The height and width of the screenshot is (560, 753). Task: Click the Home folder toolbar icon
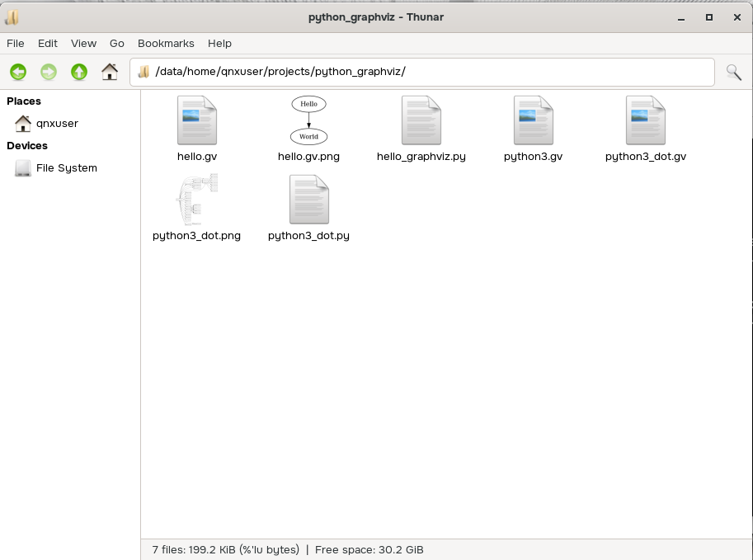coord(109,73)
